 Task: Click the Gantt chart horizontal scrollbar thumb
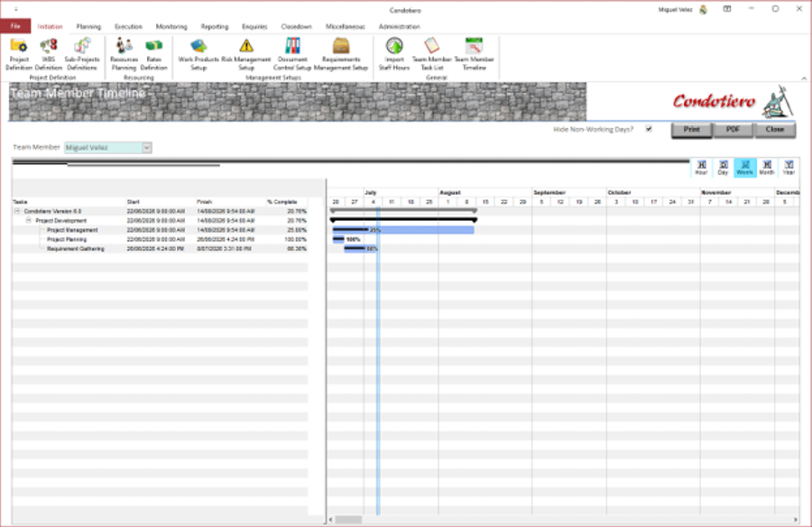point(348,520)
